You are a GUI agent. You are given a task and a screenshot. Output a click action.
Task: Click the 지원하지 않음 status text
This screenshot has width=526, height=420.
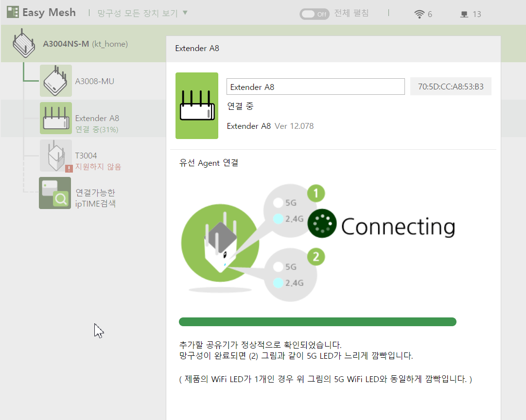(x=98, y=167)
